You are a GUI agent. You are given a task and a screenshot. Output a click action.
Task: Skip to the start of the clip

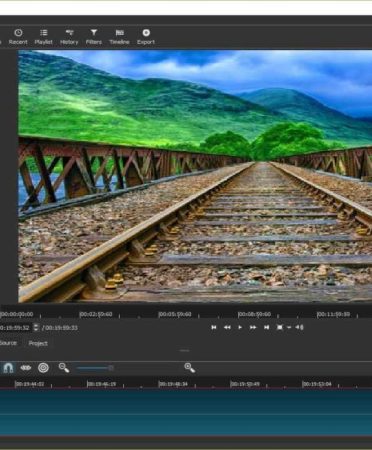214,327
